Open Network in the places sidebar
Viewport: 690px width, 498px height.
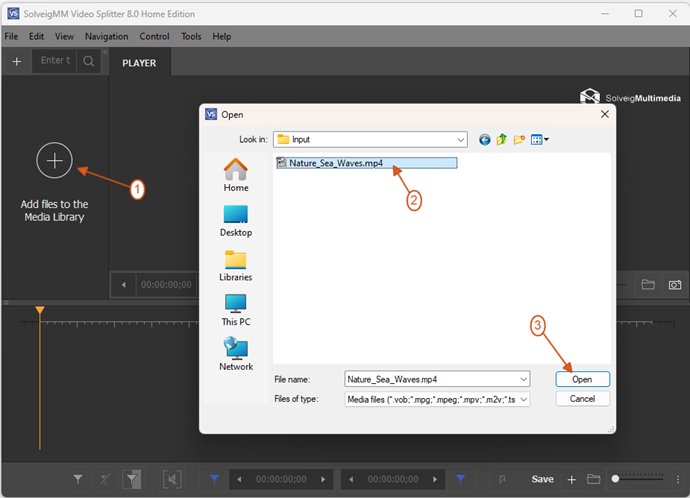click(x=236, y=354)
